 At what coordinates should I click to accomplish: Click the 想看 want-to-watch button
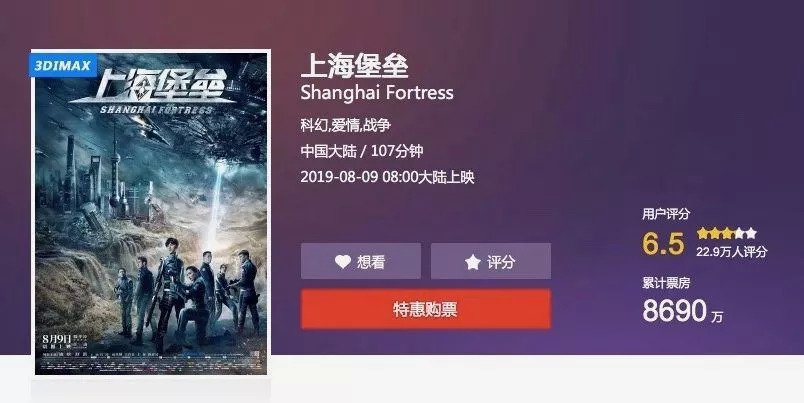click(361, 261)
